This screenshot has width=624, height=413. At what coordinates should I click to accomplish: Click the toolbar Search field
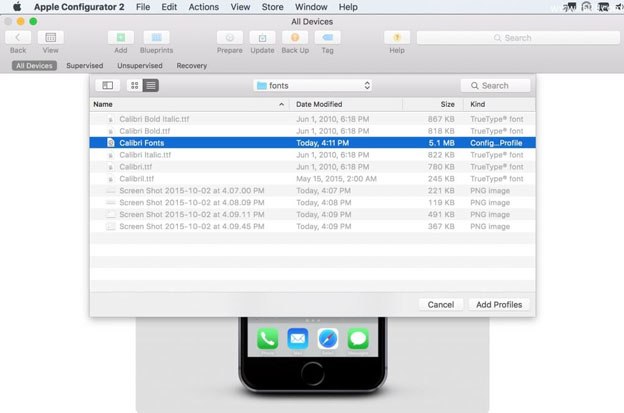[518, 38]
